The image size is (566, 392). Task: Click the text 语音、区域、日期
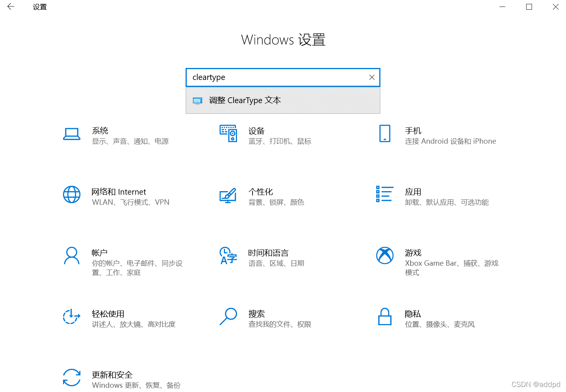276,263
